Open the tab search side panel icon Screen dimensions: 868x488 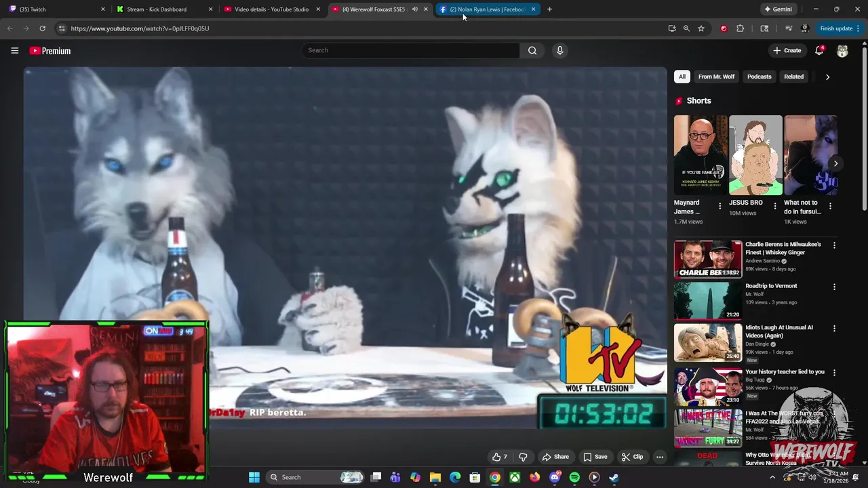764,28
